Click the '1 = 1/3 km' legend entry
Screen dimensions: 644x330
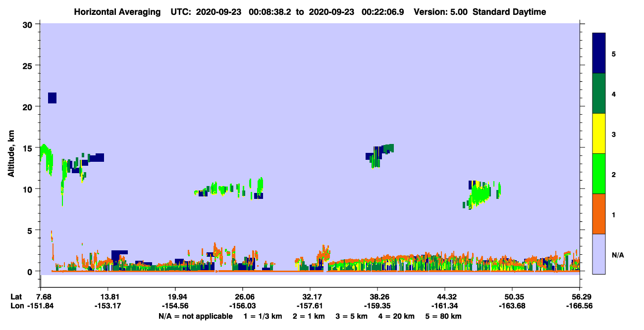coord(263,316)
